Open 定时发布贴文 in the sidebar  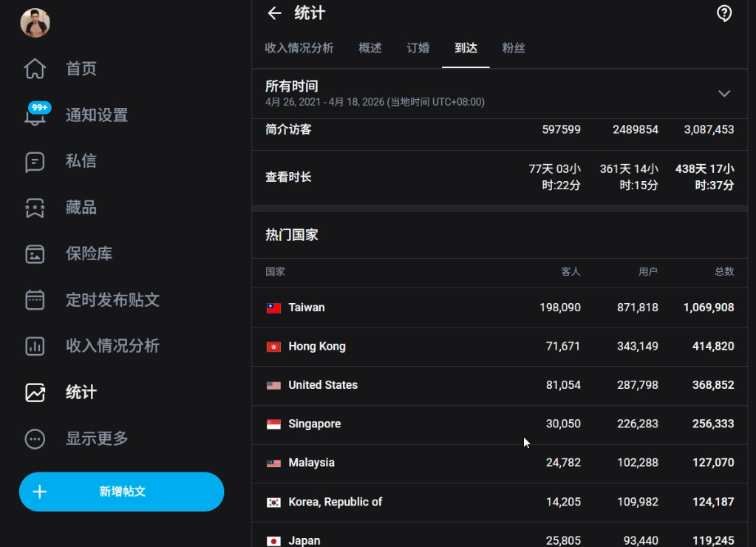pyautogui.click(x=112, y=300)
